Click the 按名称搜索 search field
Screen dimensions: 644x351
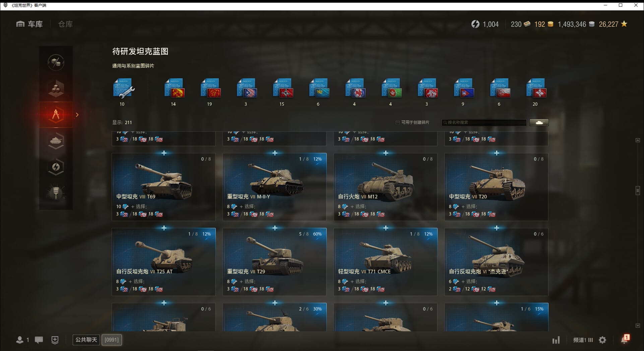pyautogui.click(x=484, y=122)
